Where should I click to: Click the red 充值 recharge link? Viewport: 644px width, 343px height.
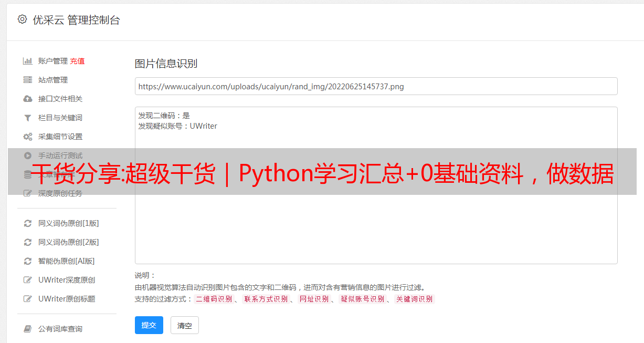[x=77, y=61]
